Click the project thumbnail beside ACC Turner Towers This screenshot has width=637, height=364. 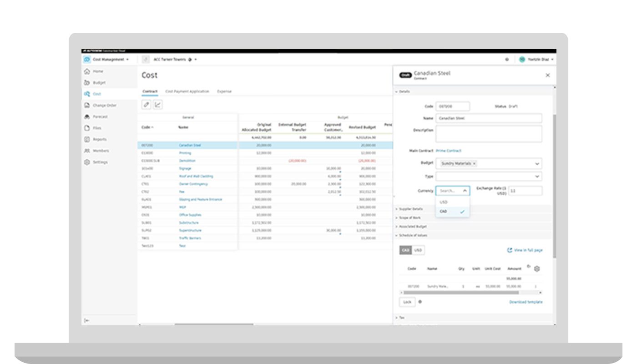(146, 59)
